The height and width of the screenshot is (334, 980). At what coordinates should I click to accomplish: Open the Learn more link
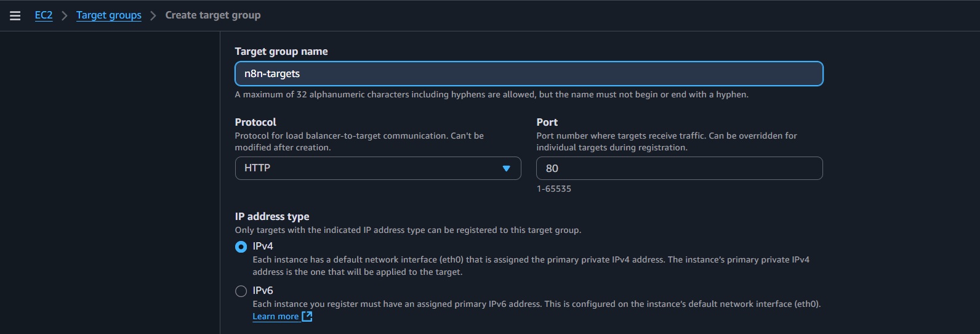coord(275,316)
